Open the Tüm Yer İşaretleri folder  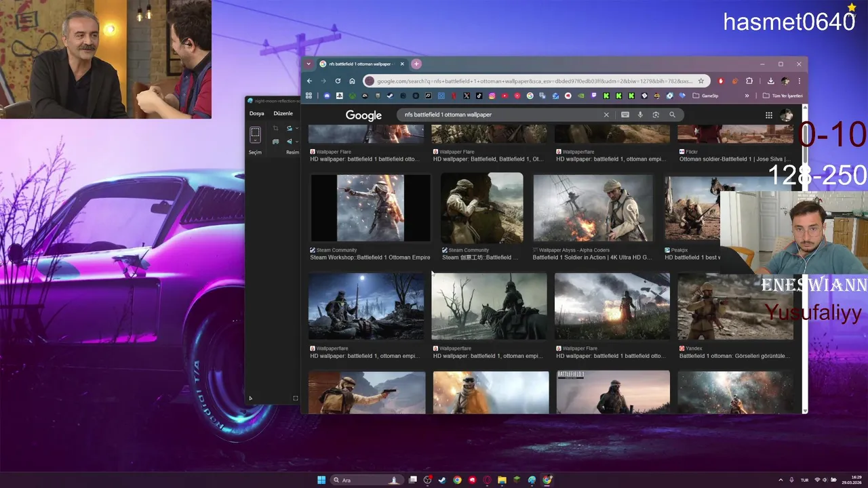[783, 96]
